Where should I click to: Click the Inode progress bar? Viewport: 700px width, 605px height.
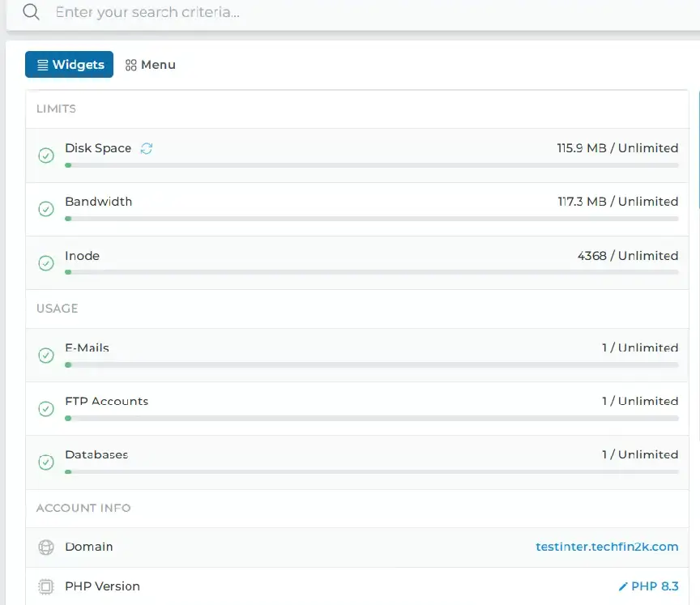[x=371, y=272]
